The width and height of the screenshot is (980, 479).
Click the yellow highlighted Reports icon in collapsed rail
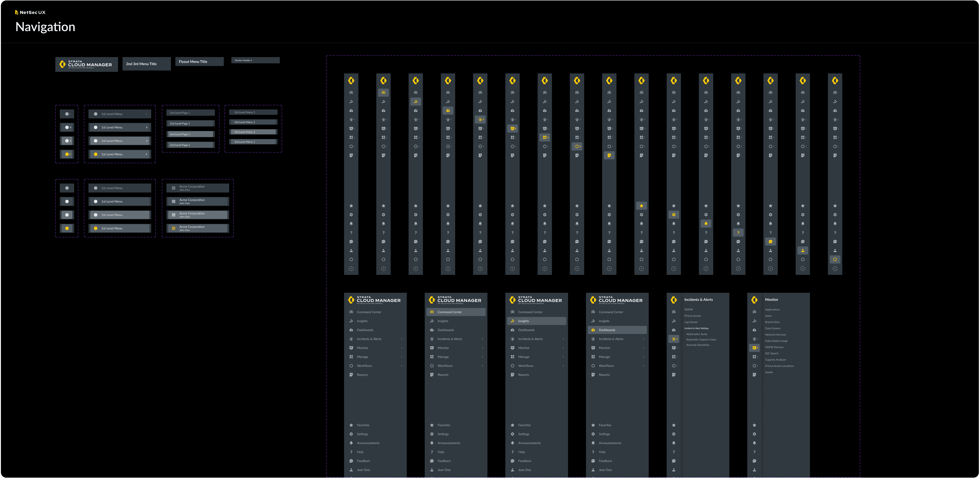(609, 156)
